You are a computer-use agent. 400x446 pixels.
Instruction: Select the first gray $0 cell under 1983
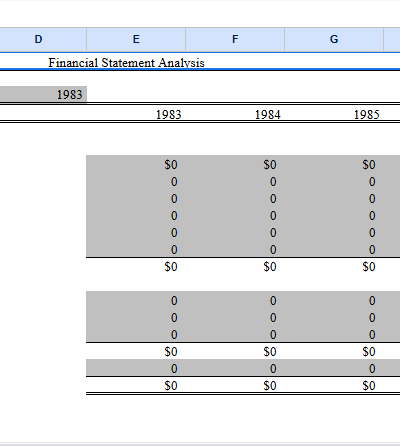(136, 164)
